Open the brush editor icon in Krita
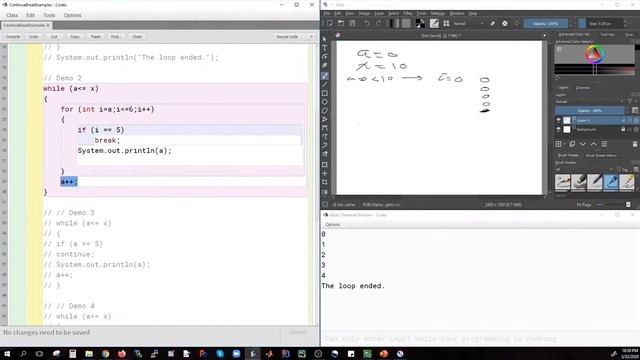This screenshot has width=640, height=360. (434, 24)
